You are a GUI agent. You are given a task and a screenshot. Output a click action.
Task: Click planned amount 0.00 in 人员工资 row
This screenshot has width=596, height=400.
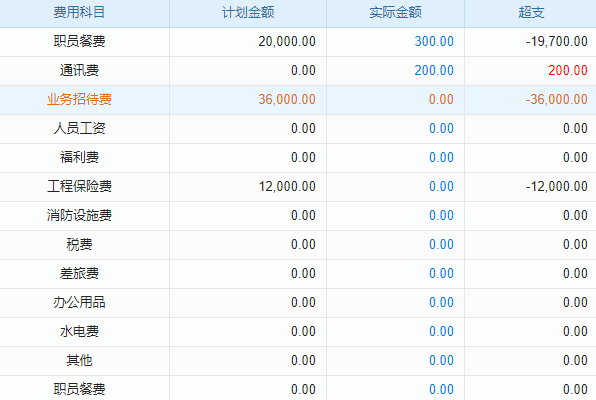tap(303, 128)
